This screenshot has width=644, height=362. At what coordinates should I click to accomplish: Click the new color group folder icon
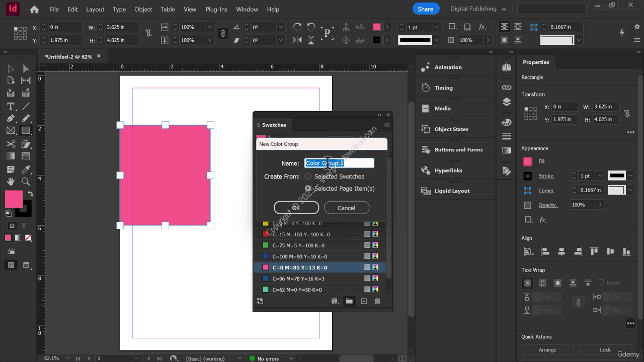click(x=349, y=301)
